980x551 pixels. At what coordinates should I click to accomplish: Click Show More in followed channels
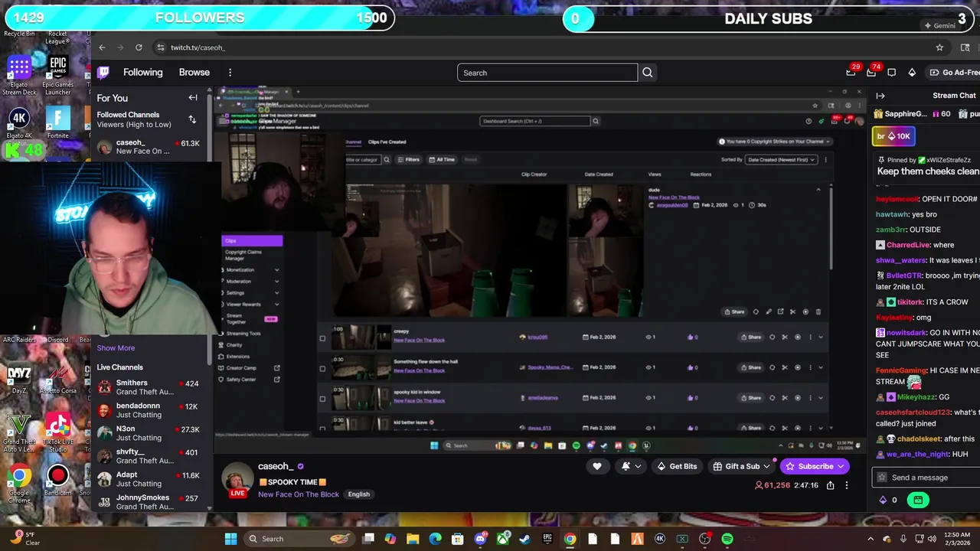[x=116, y=347]
